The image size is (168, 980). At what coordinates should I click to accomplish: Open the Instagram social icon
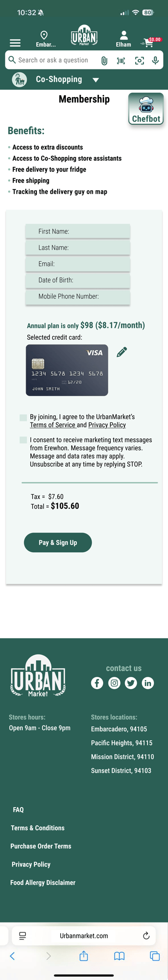(x=114, y=683)
